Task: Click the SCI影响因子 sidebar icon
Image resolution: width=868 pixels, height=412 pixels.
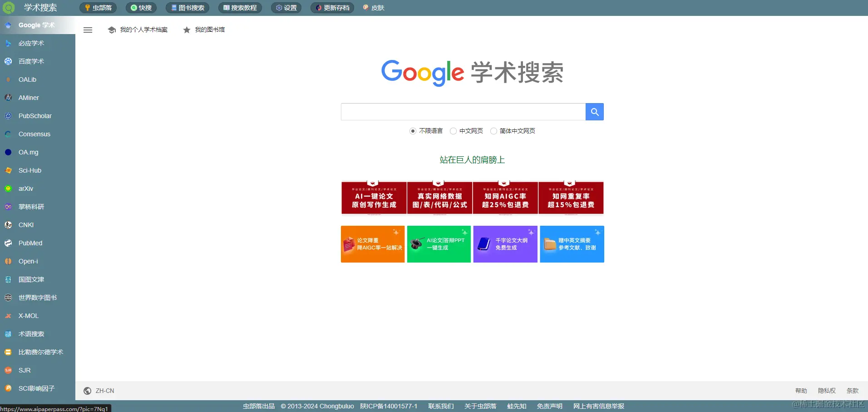Action: point(8,388)
